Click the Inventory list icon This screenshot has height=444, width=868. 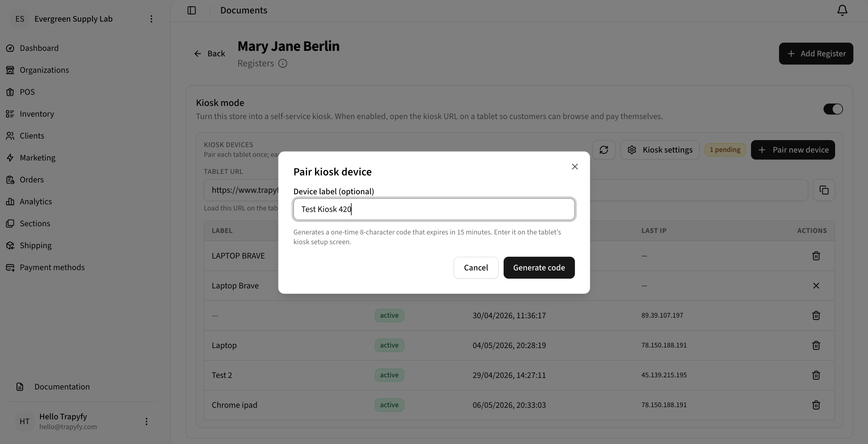(10, 114)
